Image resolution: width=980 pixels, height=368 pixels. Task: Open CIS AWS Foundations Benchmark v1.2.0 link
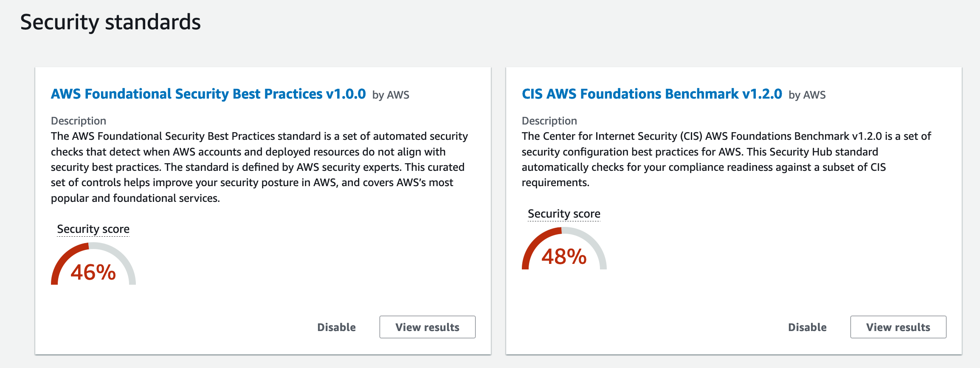coord(652,94)
